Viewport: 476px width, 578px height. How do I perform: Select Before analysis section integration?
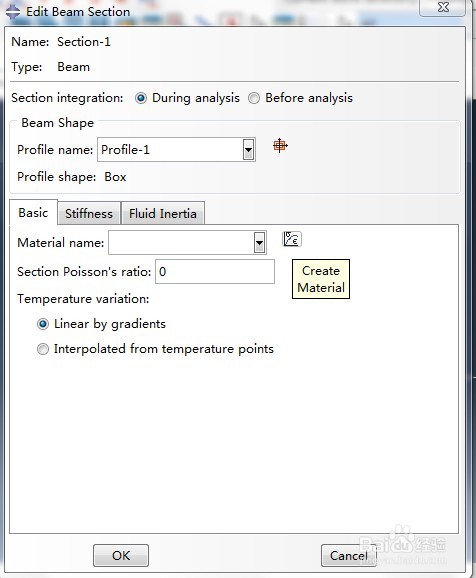pos(254,98)
